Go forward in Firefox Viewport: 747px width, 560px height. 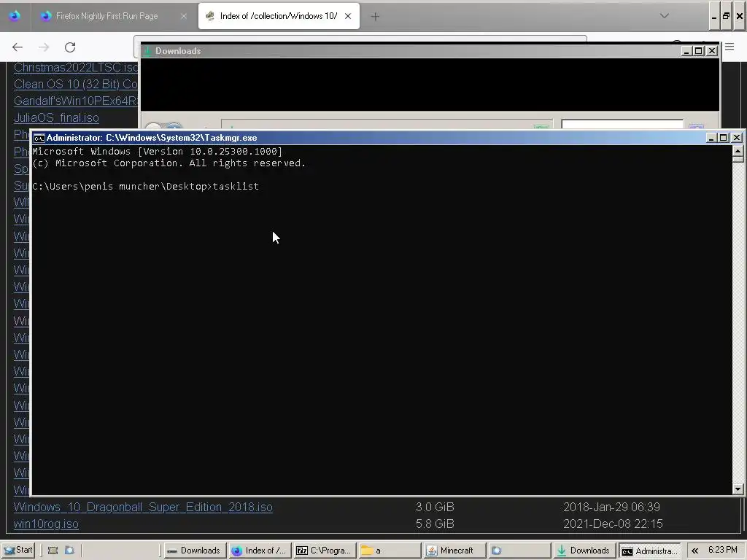(44, 47)
